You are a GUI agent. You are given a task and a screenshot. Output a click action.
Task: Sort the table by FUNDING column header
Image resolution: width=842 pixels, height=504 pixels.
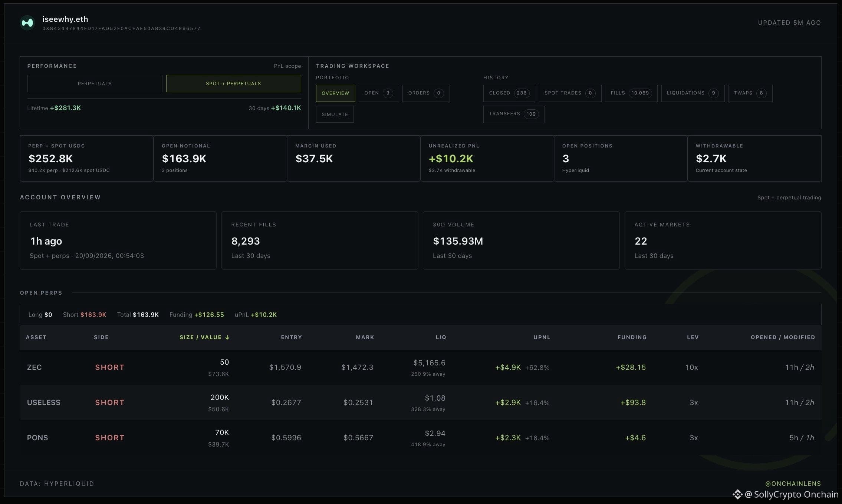tap(632, 337)
